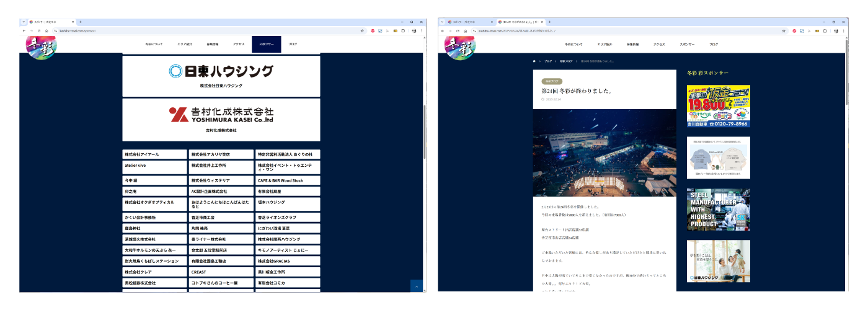This screenshot has height=310, width=868.
Task: Expand the tab search dropdown in the left window
Action: point(24,22)
